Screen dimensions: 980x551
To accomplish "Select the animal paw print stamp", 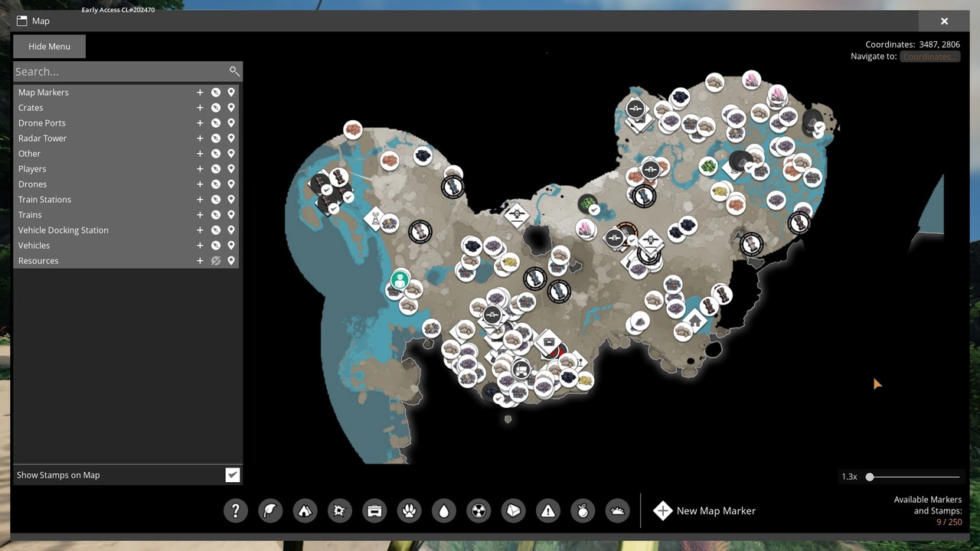I will pos(410,510).
